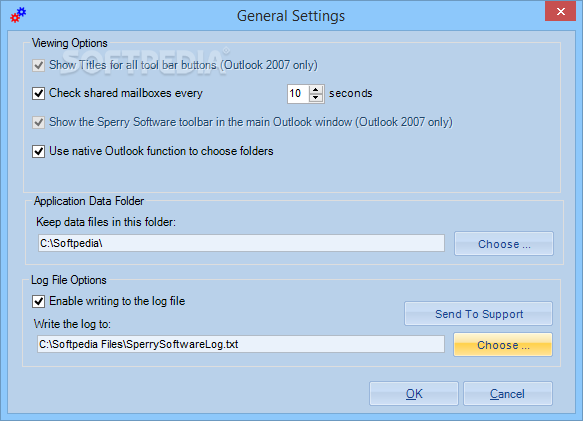583x421 pixels.
Task: Click the 'Application Data Folder' group title
Action: click(89, 201)
